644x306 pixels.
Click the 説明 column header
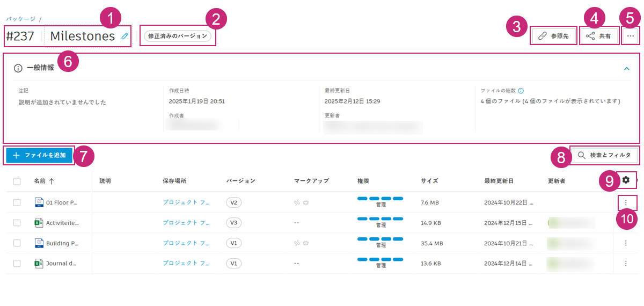tap(105, 181)
